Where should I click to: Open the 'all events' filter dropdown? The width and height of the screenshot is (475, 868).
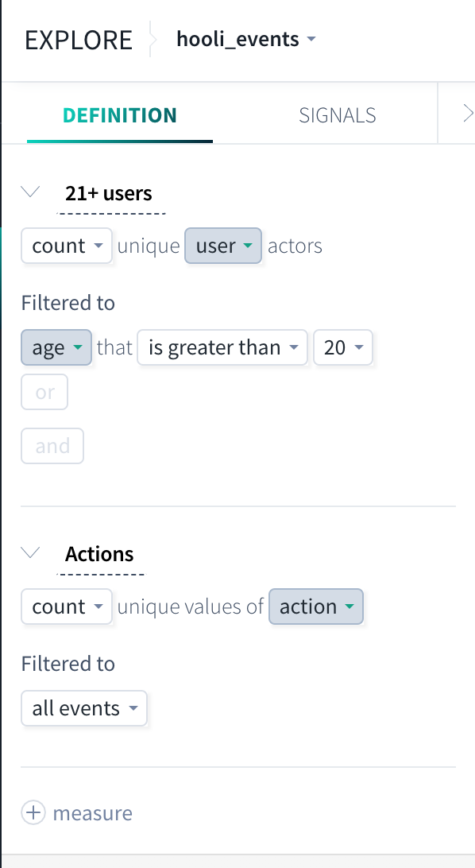click(x=84, y=708)
